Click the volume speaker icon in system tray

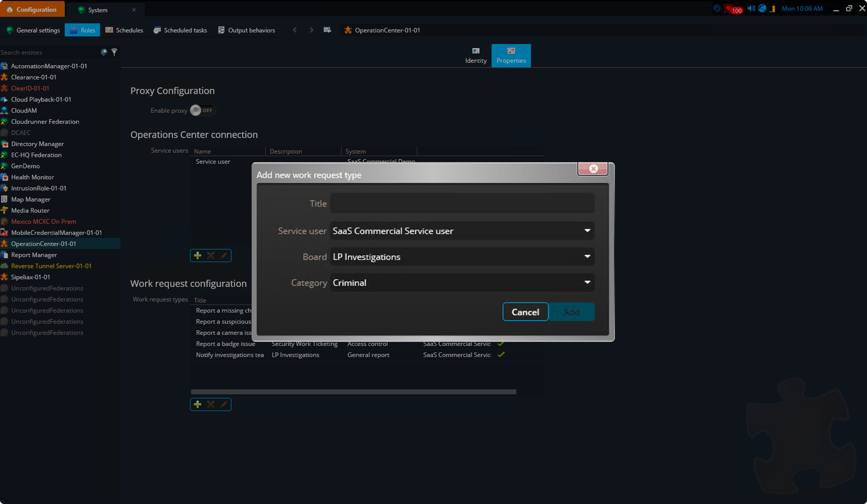[x=751, y=8]
